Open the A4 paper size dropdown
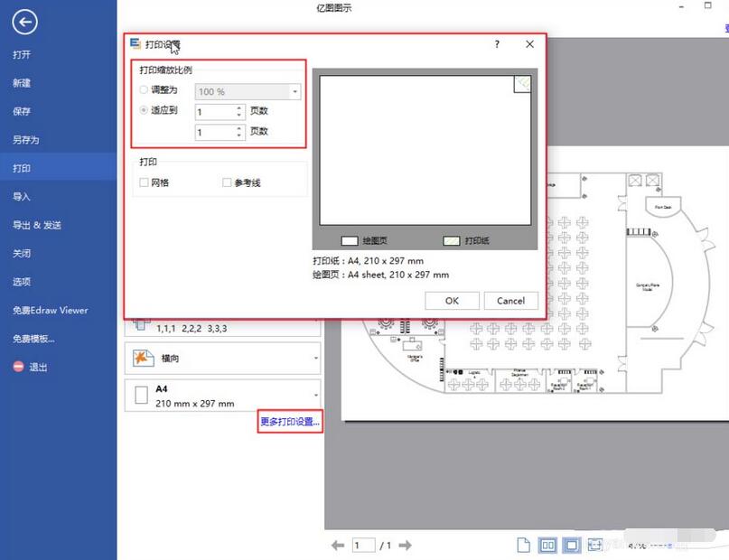This screenshot has width=729, height=560. point(223,396)
